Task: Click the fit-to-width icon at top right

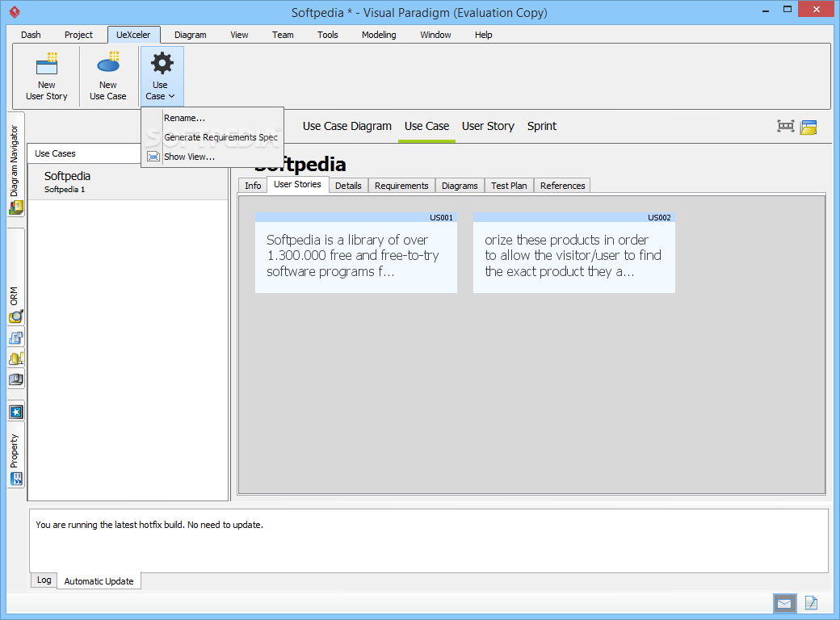Action: [x=785, y=127]
